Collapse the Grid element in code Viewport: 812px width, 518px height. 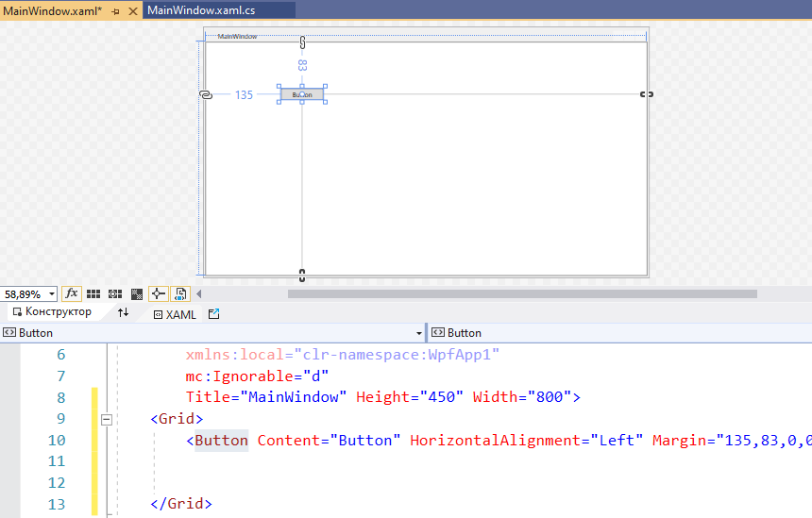(107, 419)
